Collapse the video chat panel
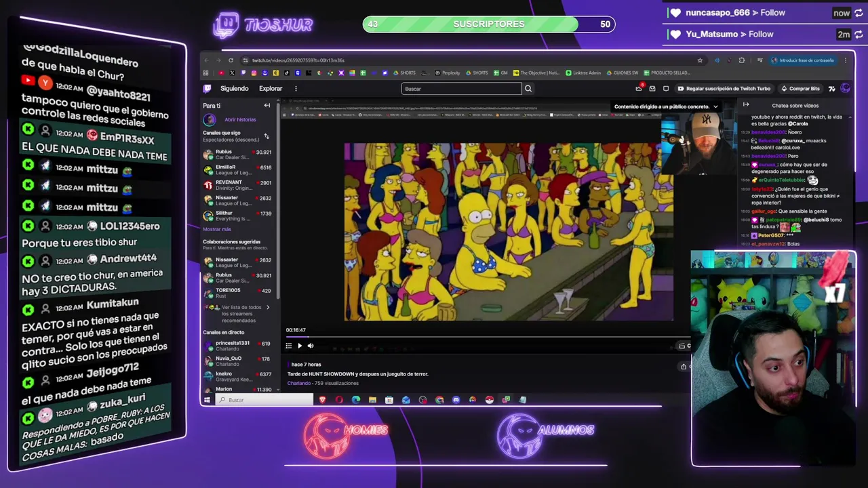868x488 pixels. coord(746,105)
